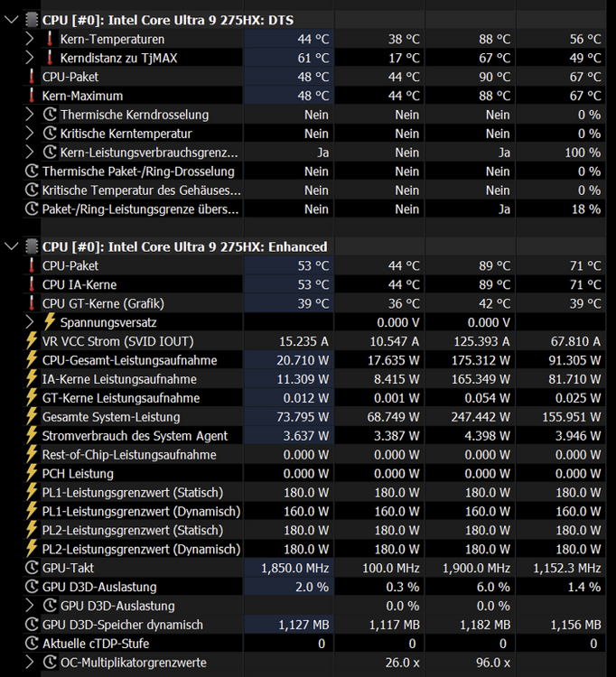The width and height of the screenshot is (616, 677).
Task: Click the CPU chip icon beside the DTS header
Action: point(31,20)
